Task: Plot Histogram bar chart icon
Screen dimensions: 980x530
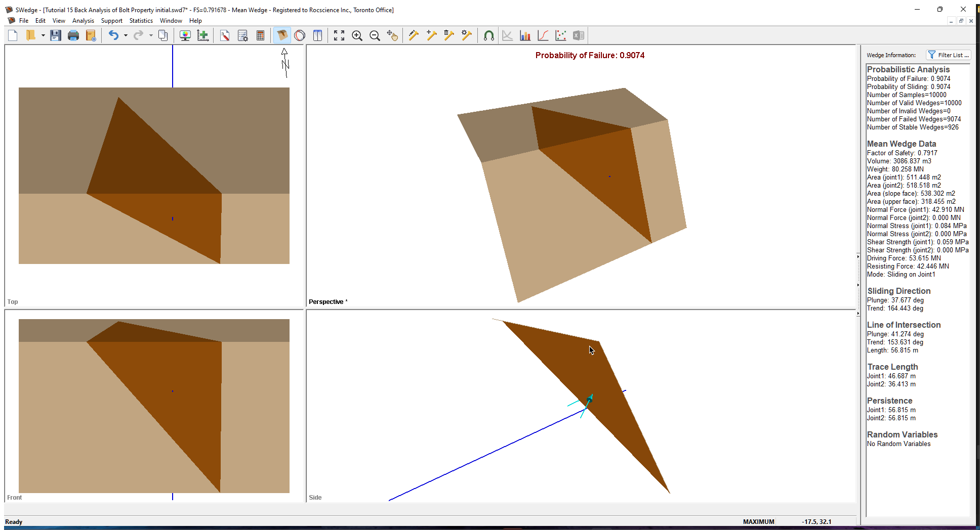Action: pyautogui.click(x=525, y=35)
